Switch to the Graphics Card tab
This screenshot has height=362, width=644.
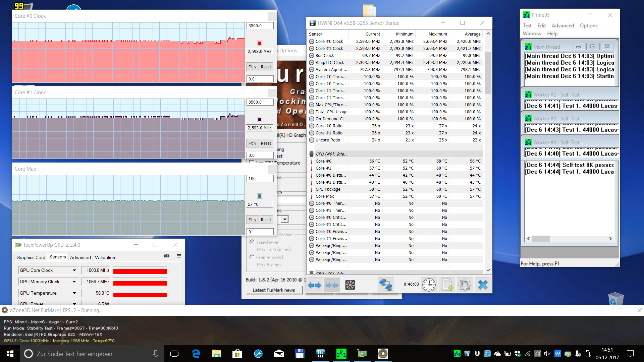31,257
